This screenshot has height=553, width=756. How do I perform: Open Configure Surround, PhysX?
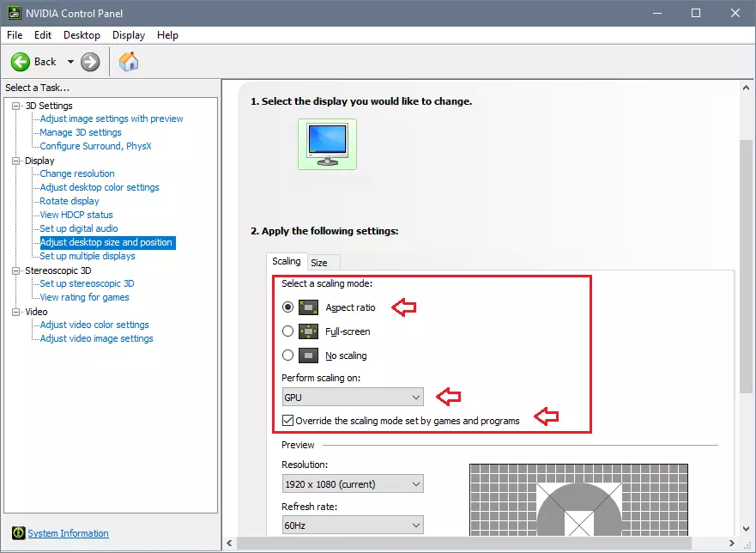coord(95,146)
